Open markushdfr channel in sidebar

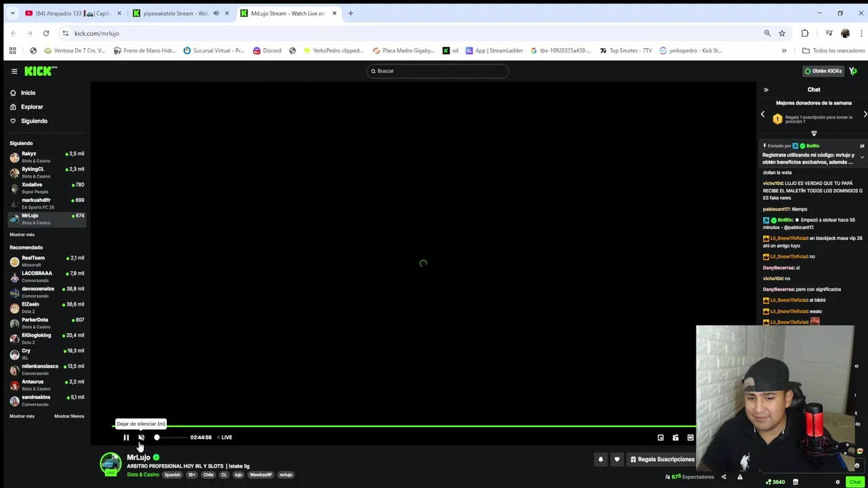coord(47,204)
